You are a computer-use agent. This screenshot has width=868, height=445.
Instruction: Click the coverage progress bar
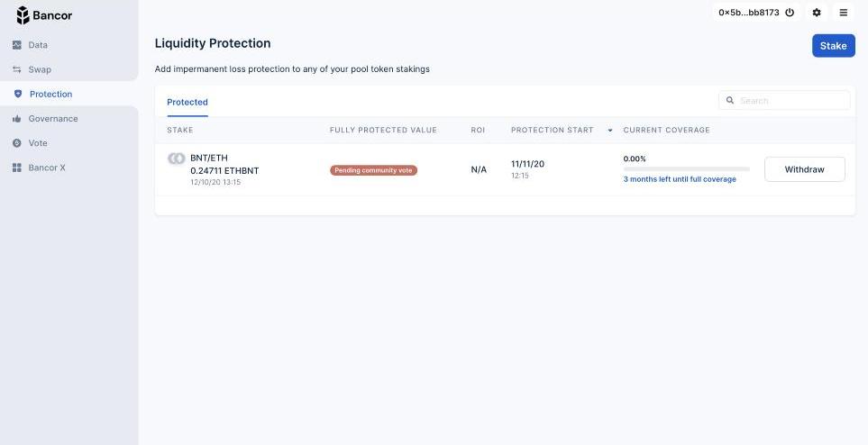(x=687, y=168)
